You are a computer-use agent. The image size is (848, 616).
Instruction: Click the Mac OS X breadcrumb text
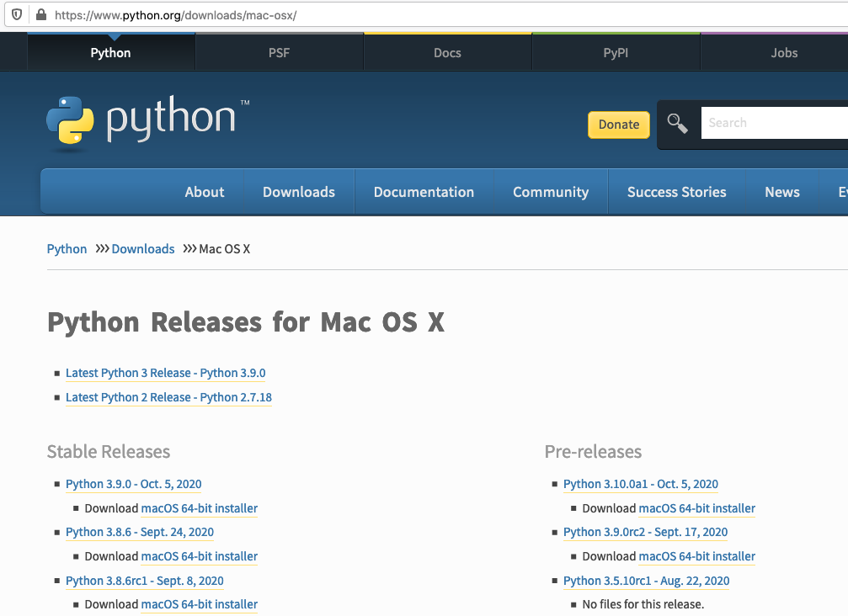225,249
